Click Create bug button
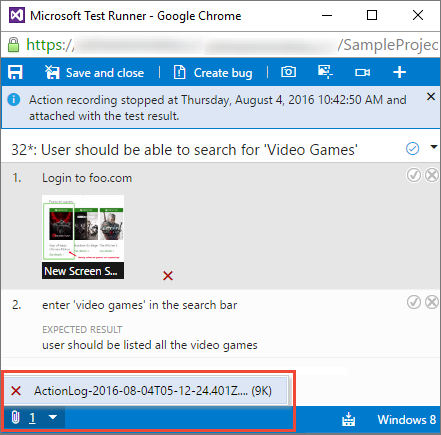The height and width of the screenshot is (435, 441). [213, 73]
